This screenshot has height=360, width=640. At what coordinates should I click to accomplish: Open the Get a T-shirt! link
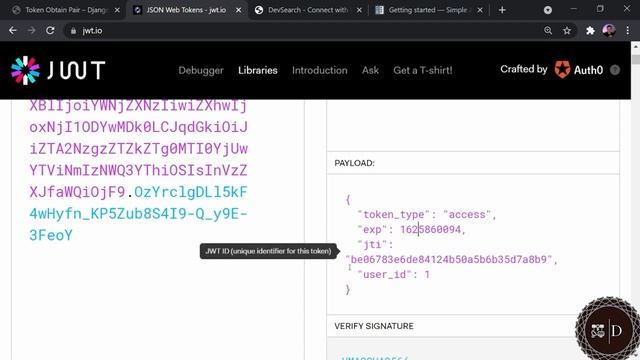(x=423, y=70)
